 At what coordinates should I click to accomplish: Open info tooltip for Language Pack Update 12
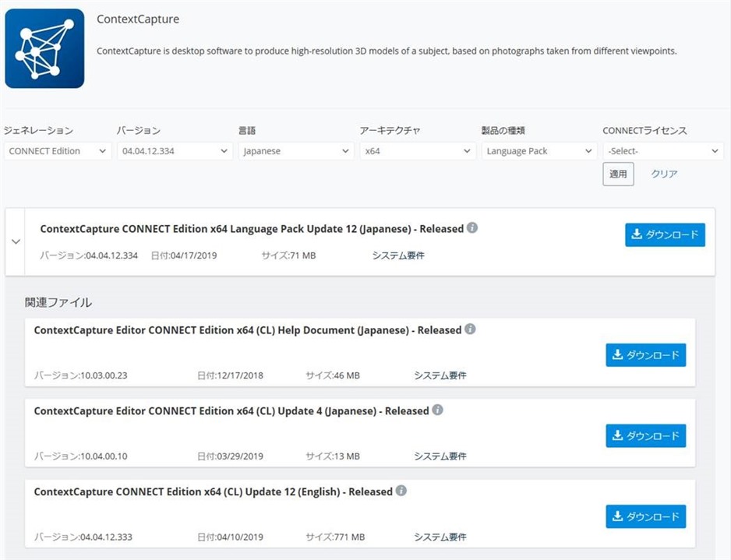click(x=474, y=229)
